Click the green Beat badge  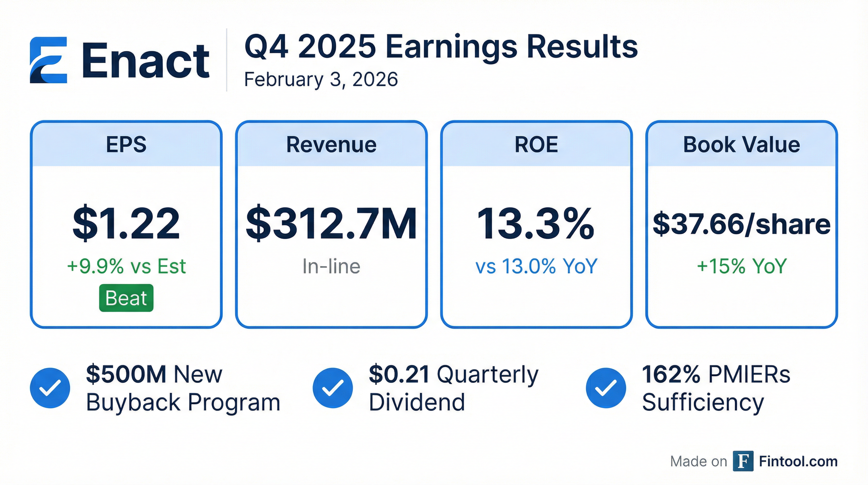[x=126, y=298]
